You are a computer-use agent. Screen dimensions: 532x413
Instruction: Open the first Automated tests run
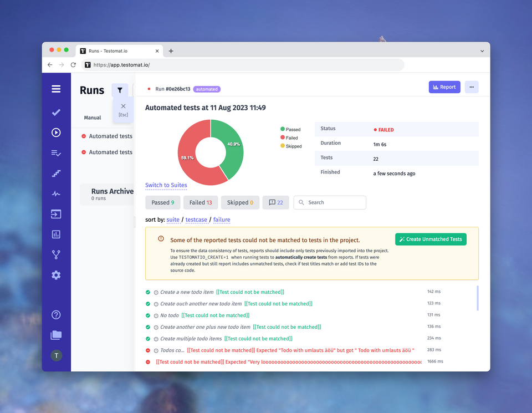coord(107,136)
